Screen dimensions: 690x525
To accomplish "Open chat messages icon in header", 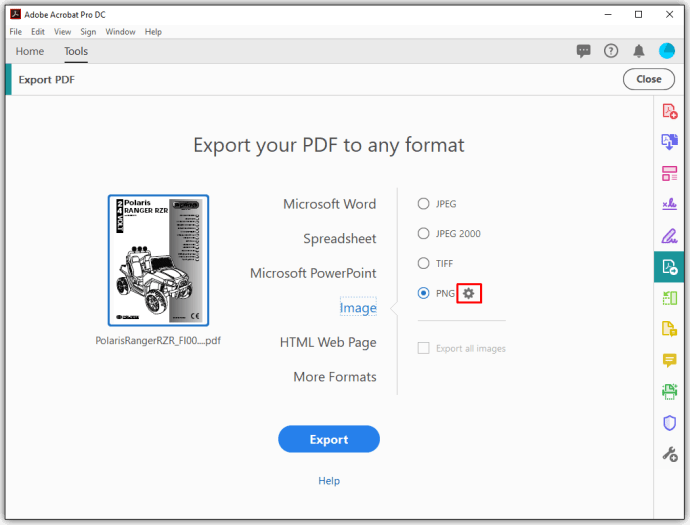I will coord(584,51).
